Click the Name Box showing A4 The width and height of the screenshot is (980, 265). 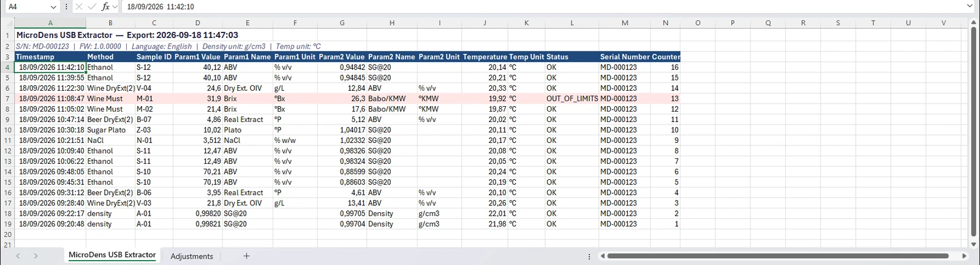coord(26,7)
